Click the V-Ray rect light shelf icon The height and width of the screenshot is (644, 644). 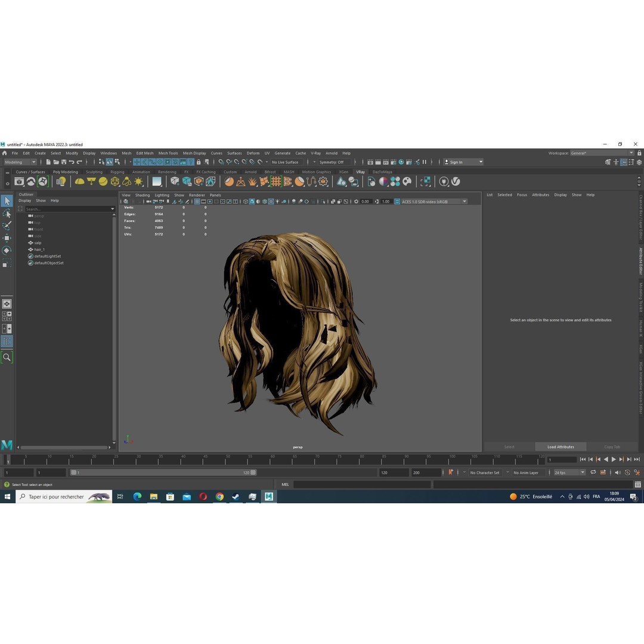click(x=91, y=181)
